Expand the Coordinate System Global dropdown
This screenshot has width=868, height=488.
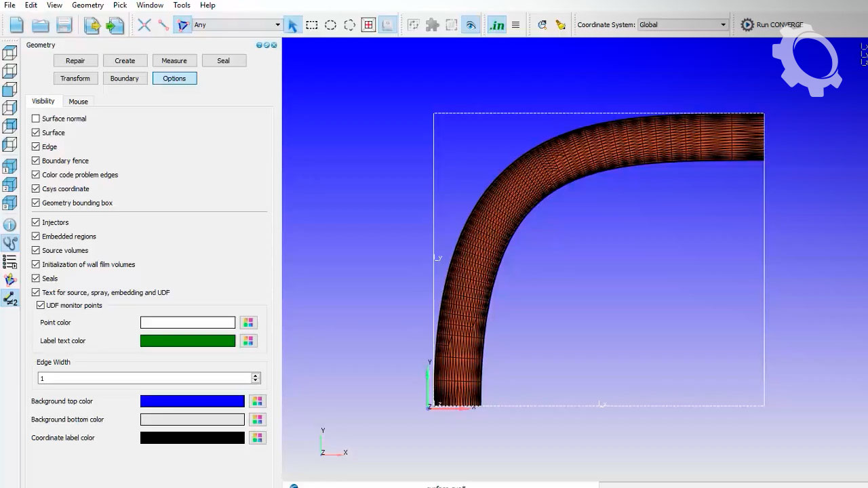pos(682,25)
